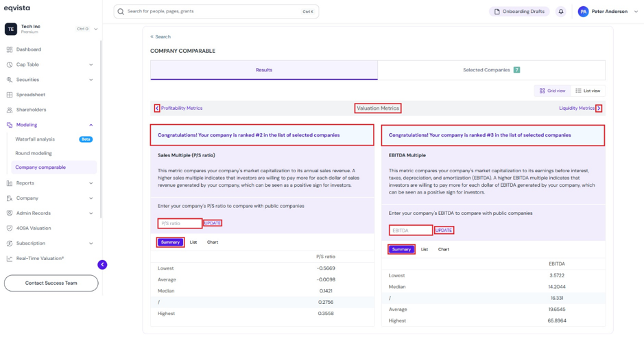Image resolution: width=644 pixels, height=337 pixels.
Task: Open Peter Anderson account dropdown arrow
Action: [x=636, y=12]
